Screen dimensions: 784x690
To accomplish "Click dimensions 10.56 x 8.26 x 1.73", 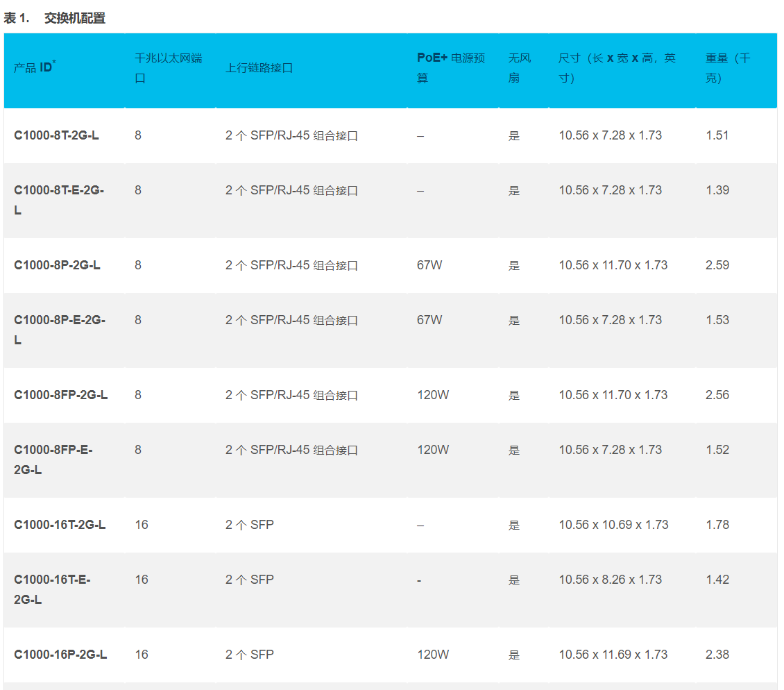I will (x=610, y=580).
